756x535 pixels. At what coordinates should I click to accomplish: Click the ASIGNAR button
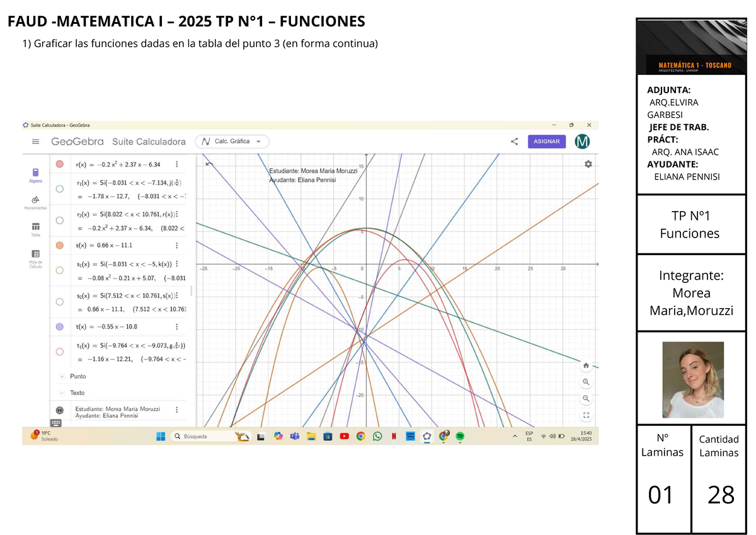click(546, 141)
